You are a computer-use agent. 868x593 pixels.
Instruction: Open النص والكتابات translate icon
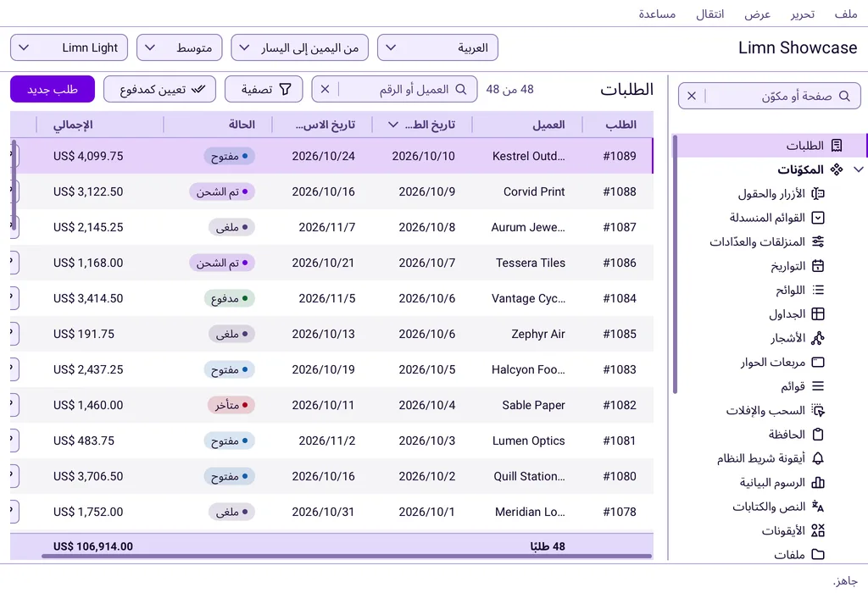[818, 507]
